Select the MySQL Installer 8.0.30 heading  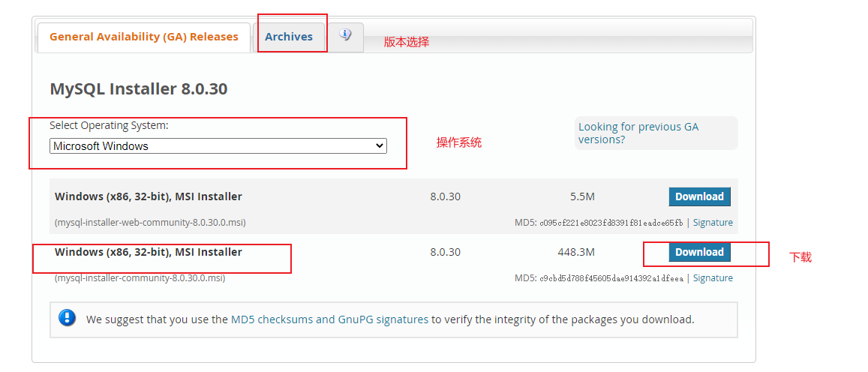click(138, 88)
